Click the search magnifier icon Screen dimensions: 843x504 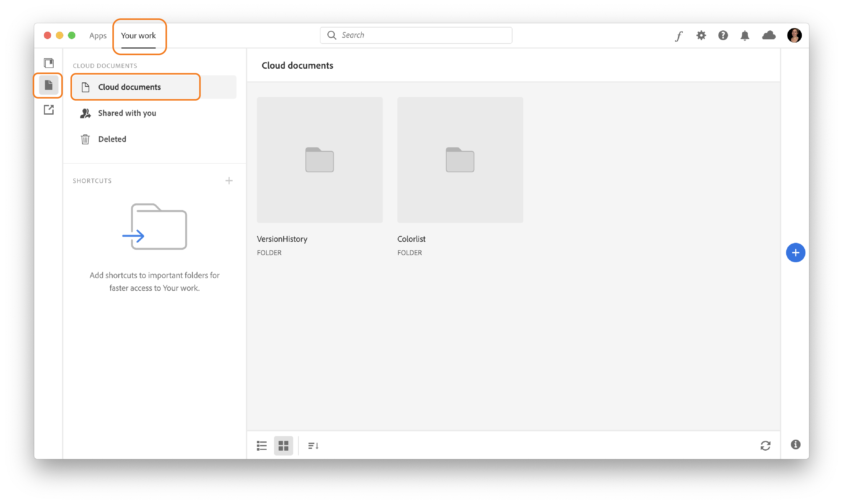pos(331,35)
